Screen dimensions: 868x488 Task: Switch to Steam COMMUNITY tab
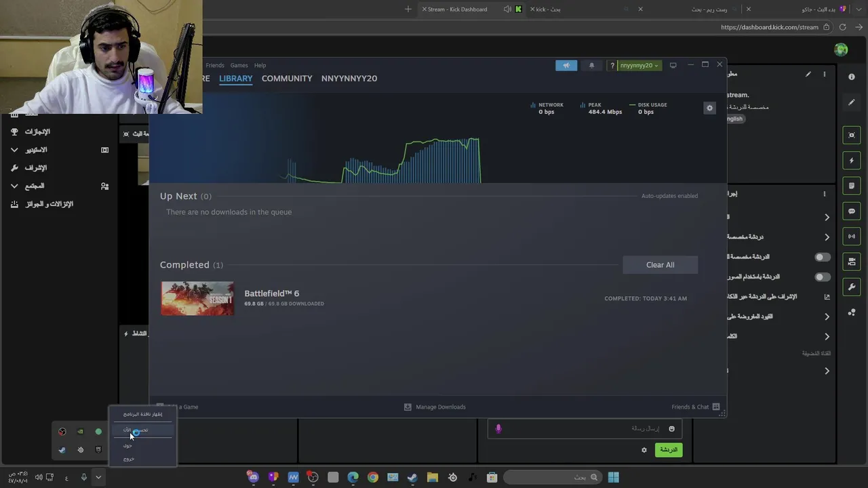[x=287, y=79]
